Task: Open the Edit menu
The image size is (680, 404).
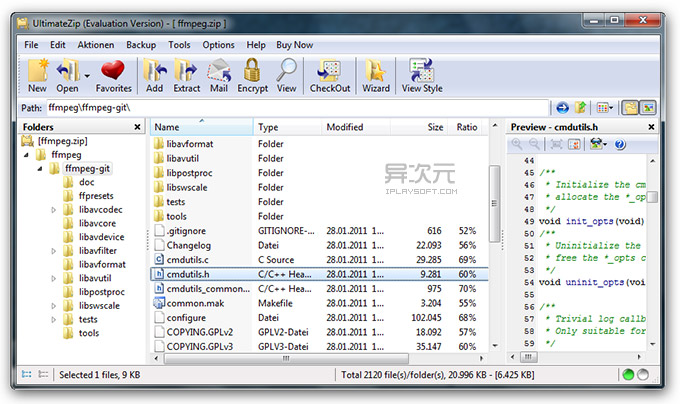Action: pyautogui.click(x=58, y=45)
